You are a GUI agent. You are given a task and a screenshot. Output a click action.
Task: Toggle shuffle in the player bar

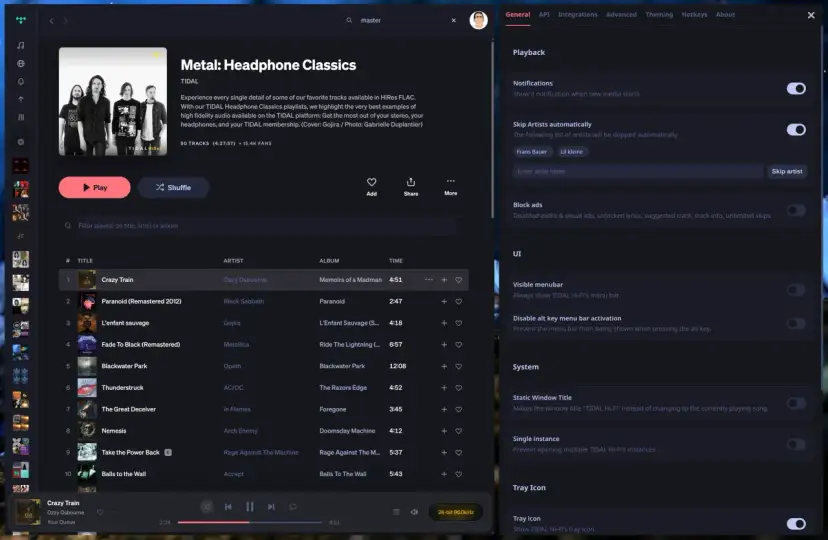coord(207,507)
